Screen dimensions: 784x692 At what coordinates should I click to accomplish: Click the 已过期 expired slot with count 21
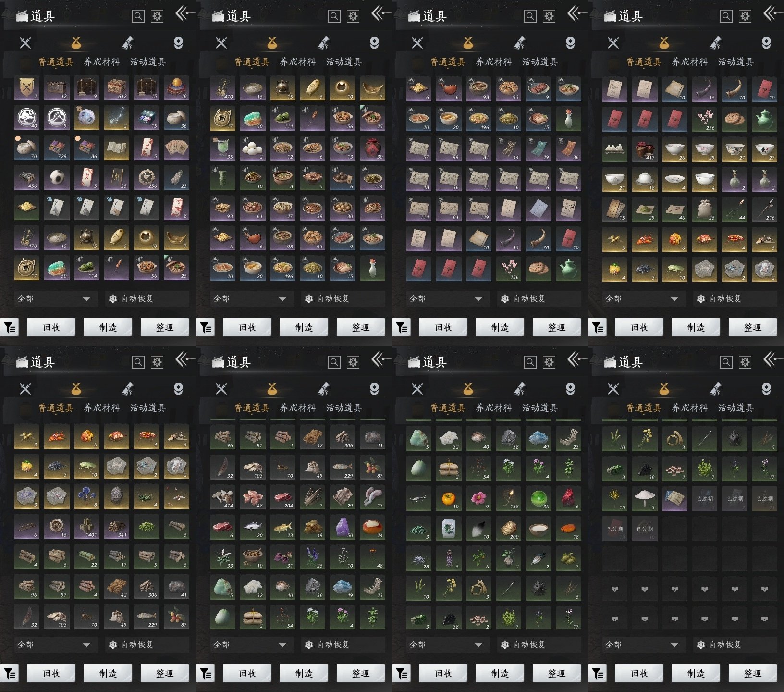(764, 499)
